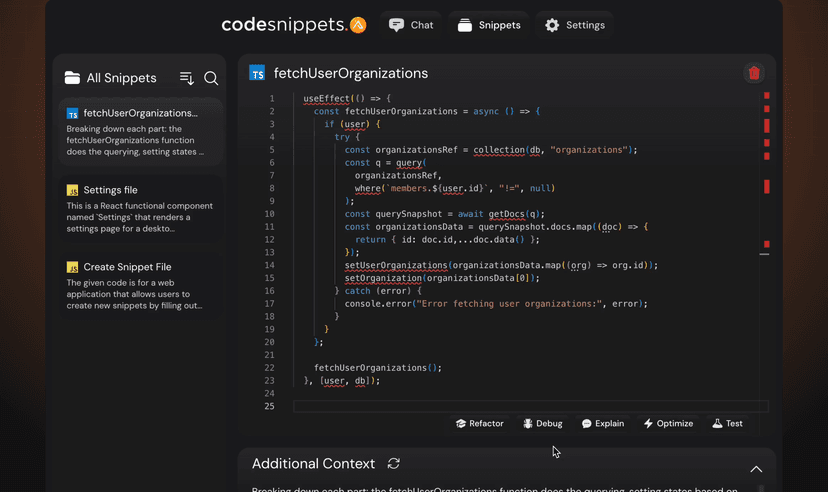Delete snippet with the red trash icon

[754, 73]
